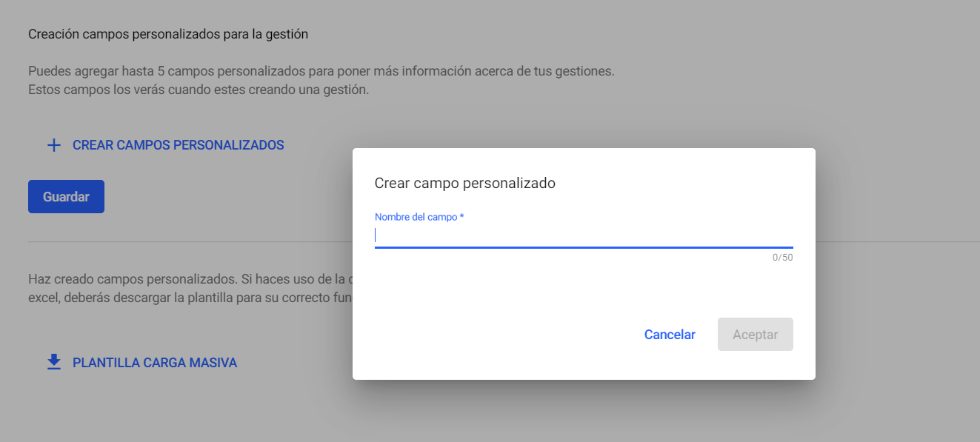Dismiss the dialog with Cancelar
Viewport: 980px width, 442px height.
tap(669, 334)
